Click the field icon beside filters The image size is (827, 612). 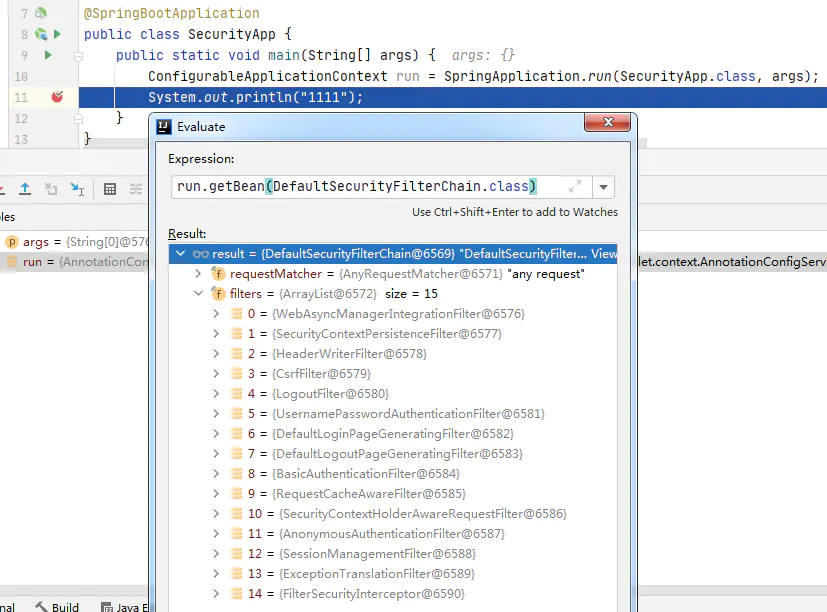click(218, 294)
